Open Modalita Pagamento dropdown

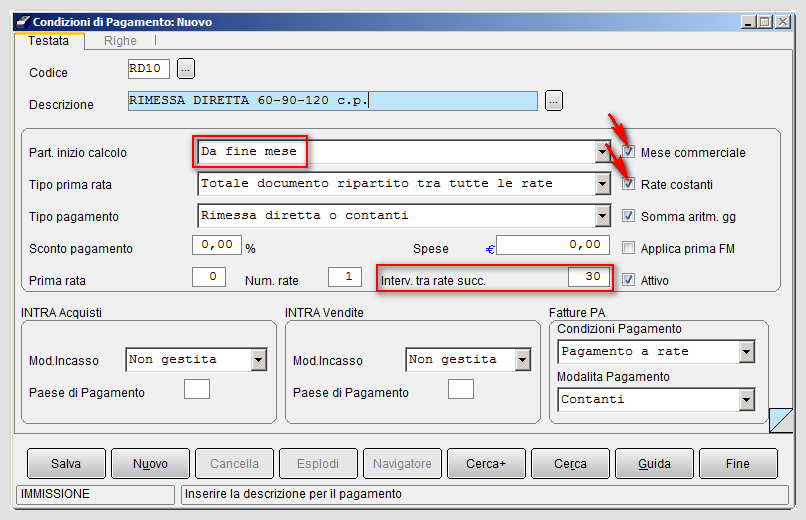[747, 400]
